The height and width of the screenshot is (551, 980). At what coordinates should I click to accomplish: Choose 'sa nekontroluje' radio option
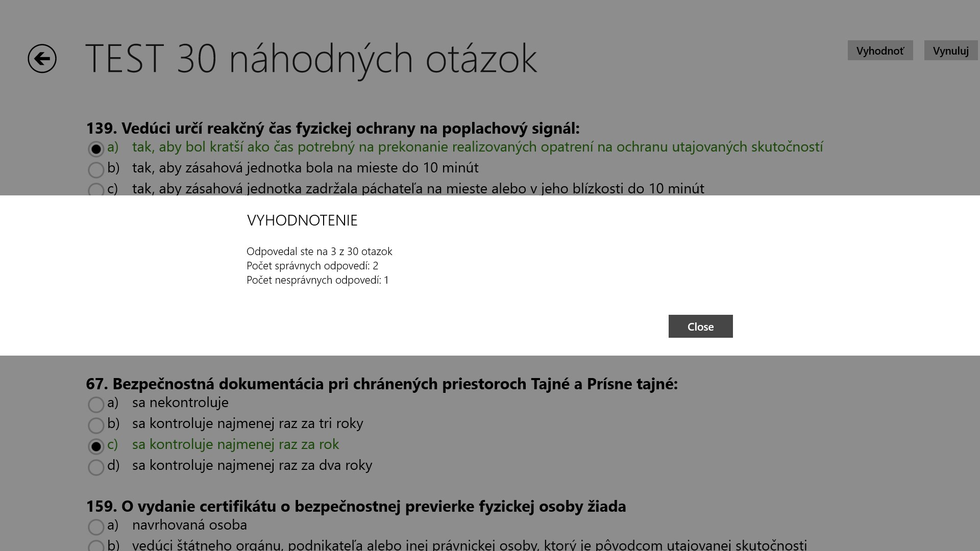tap(96, 405)
